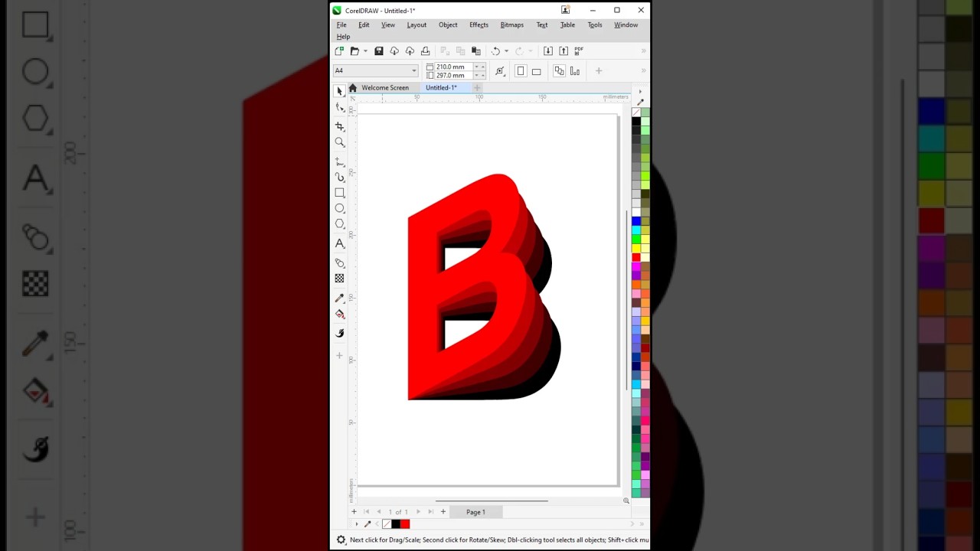Open the Edit menu

[x=364, y=24]
